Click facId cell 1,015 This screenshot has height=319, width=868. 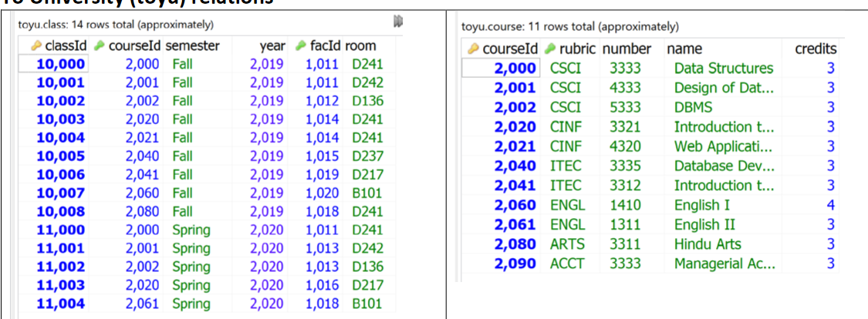(322, 156)
